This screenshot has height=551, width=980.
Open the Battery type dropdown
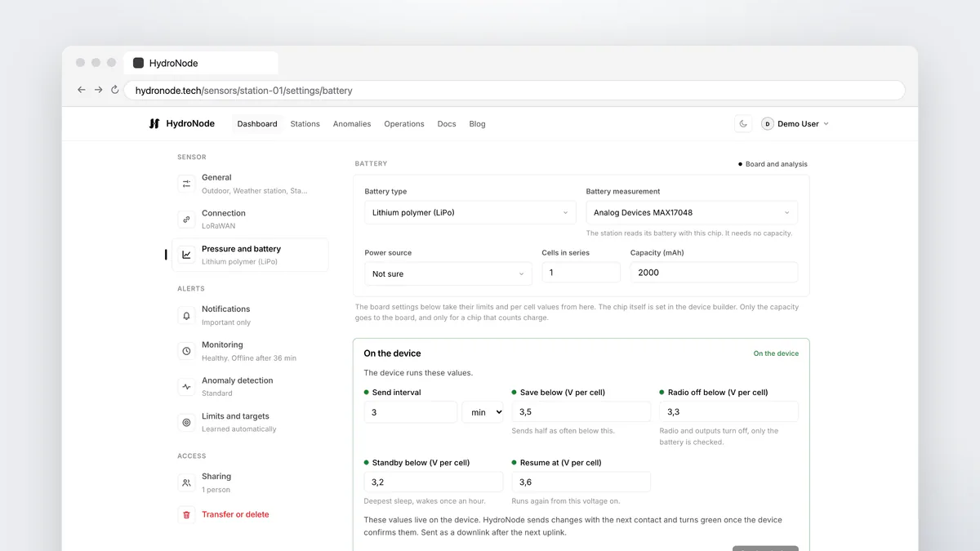(470, 212)
